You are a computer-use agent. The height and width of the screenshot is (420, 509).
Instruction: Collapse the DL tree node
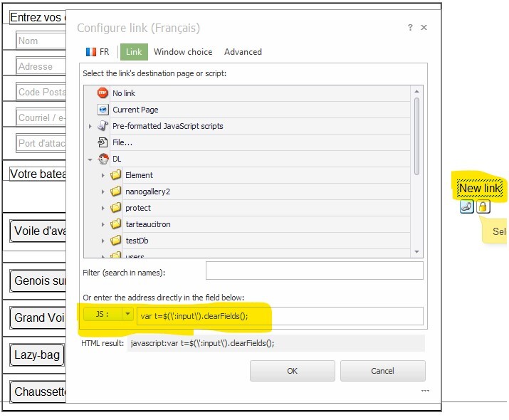click(x=90, y=159)
